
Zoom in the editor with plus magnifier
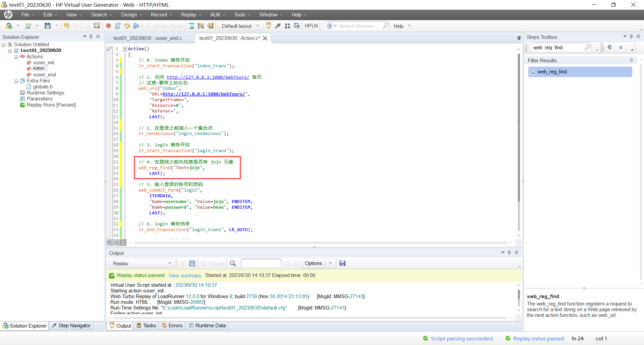[x=109, y=242]
